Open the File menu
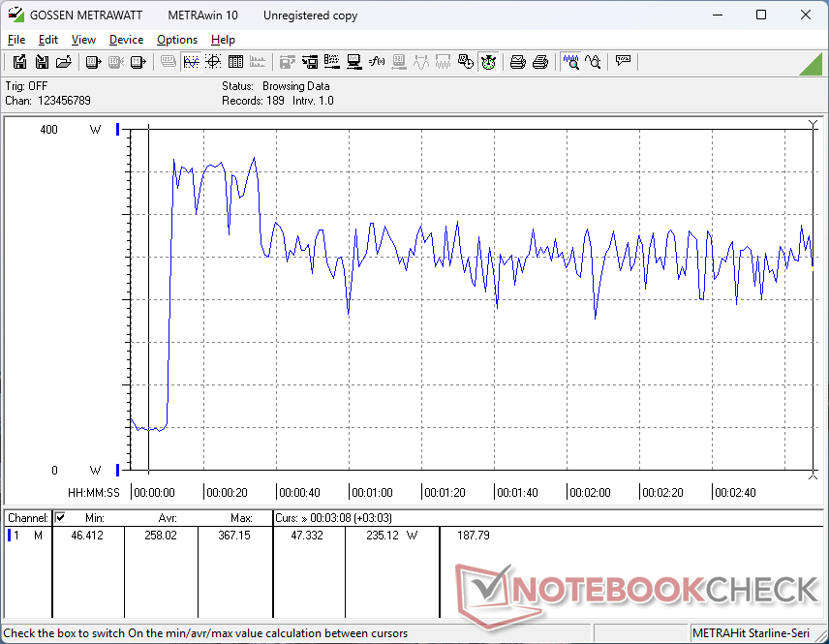829x644 pixels. click(x=16, y=40)
